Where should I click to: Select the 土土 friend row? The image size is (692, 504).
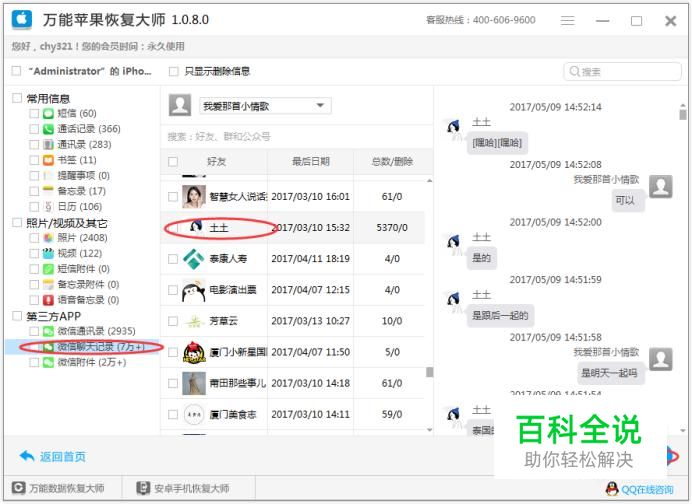tap(292, 228)
